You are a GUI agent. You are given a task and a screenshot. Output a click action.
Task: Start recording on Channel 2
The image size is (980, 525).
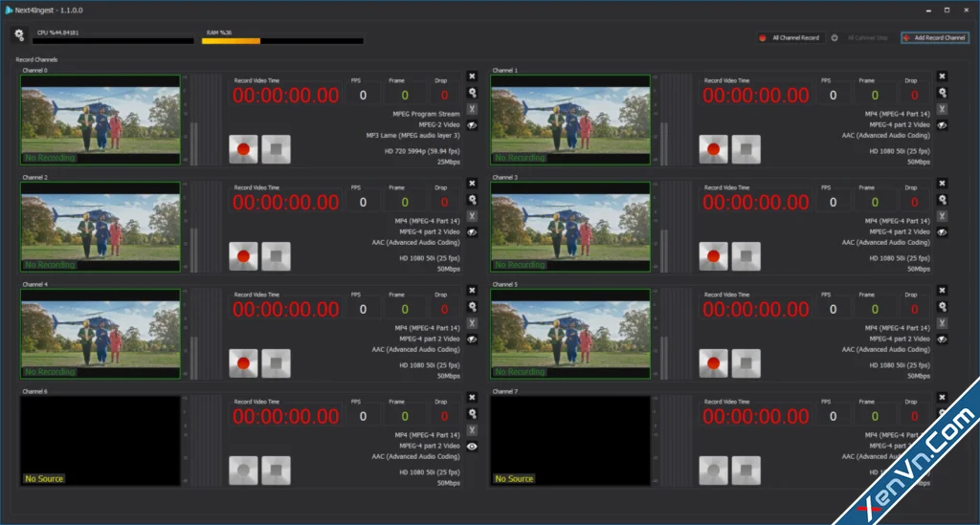pyautogui.click(x=243, y=256)
